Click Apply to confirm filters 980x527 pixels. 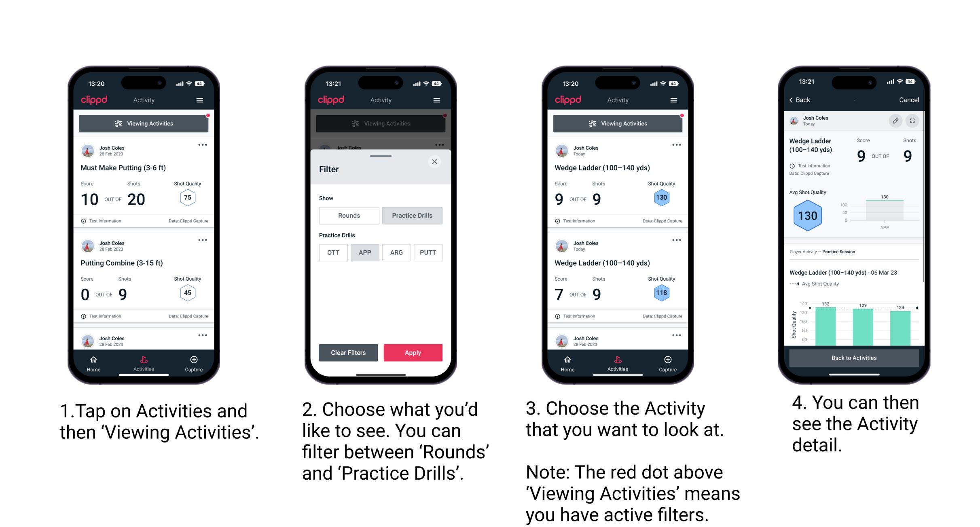[413, 352]
